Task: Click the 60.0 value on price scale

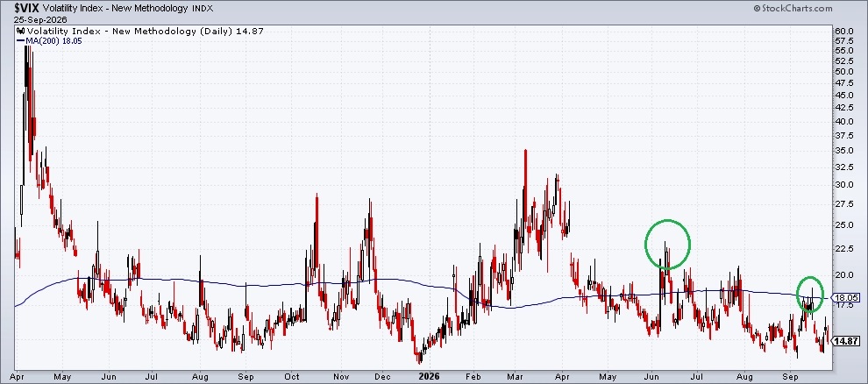Action: tap(844, 31)
